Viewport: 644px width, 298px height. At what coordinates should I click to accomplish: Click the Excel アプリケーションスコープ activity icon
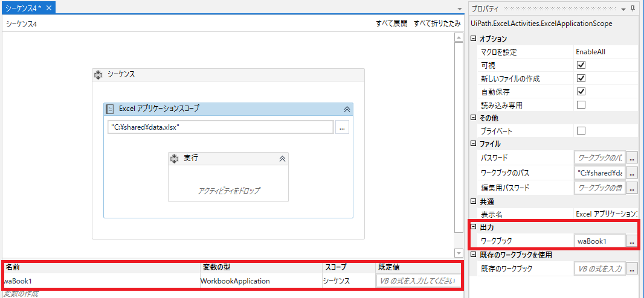[x=110, y=109]
